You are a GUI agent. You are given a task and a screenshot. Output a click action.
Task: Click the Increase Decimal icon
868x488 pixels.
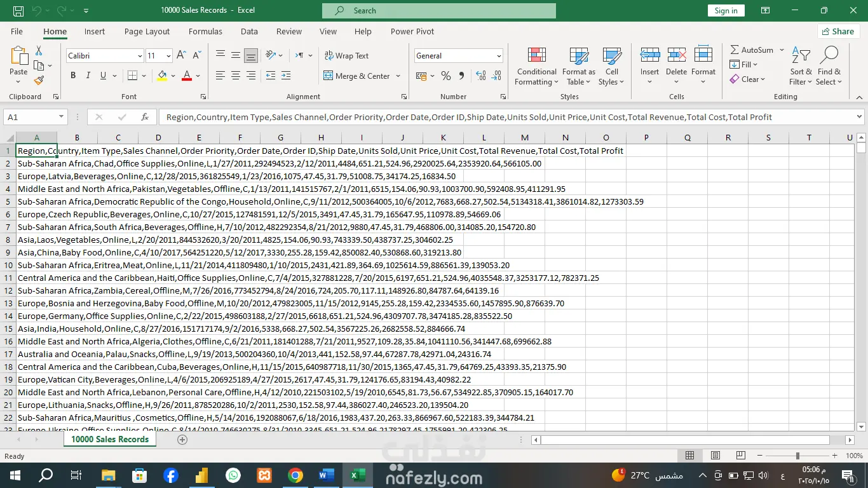click(x=480, y=76)
